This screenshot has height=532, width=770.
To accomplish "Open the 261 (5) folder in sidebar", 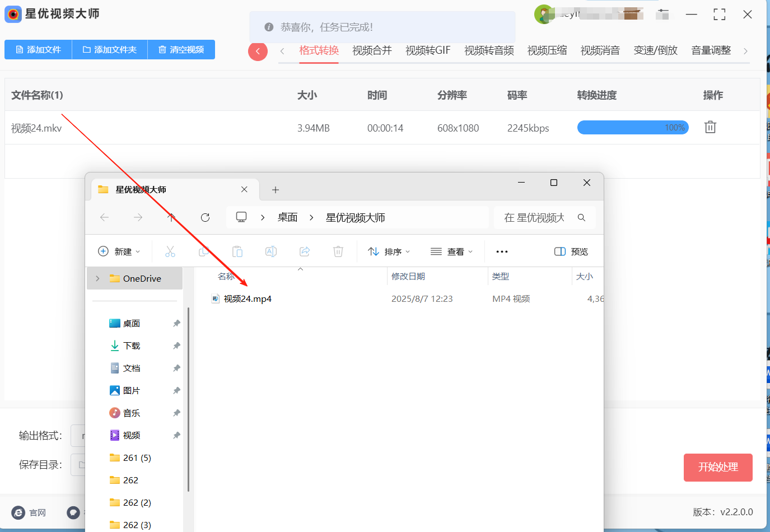I will tap(130, 458).
